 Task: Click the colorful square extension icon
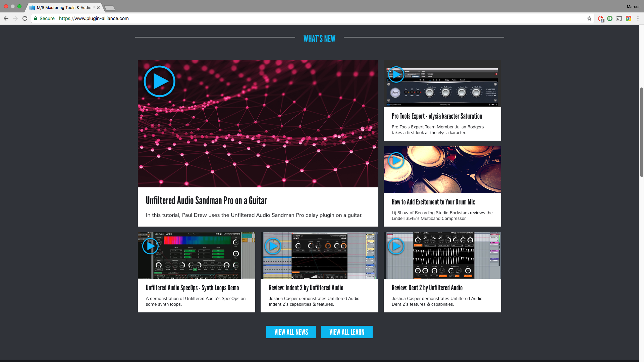tap(629, 18)
